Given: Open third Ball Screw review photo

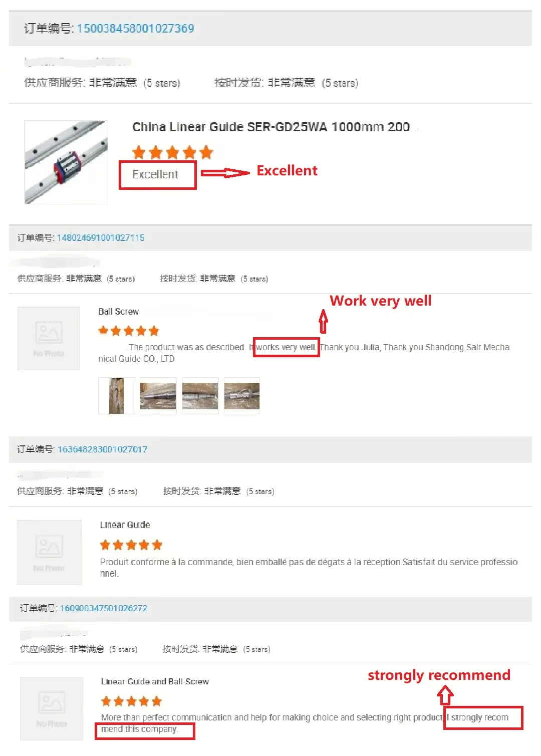Looking at the screenshot, I should pos(200,396).
